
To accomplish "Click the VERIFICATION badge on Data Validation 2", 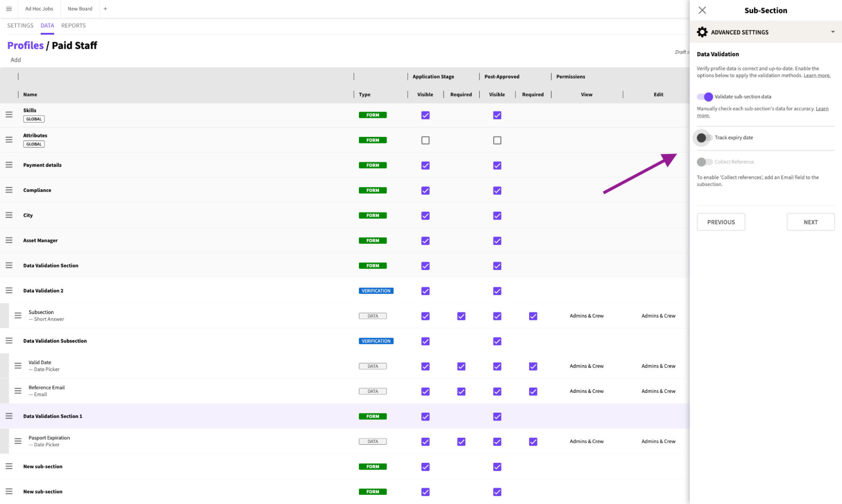I will pos(376,291).
